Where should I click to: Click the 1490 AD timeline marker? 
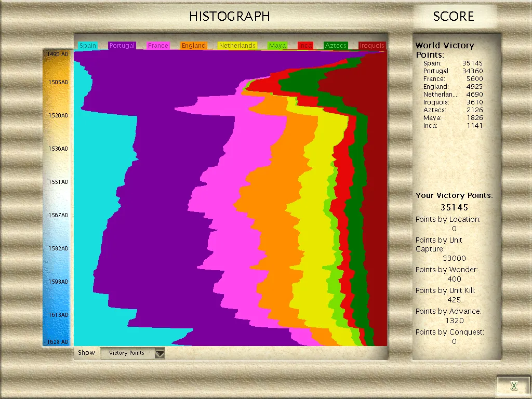click(x=58, y=54)
